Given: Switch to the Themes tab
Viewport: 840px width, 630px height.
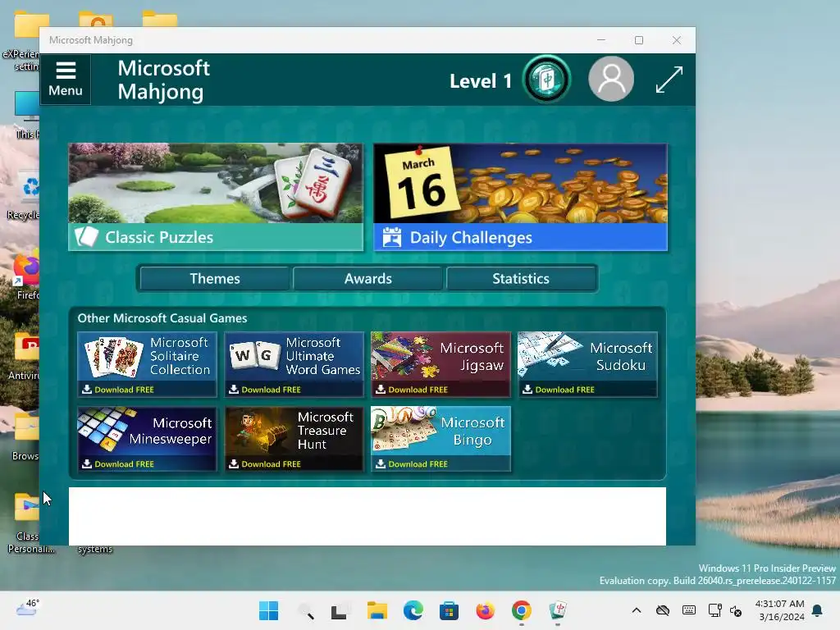Looking at the screenshot, I should tap(215, 279).
